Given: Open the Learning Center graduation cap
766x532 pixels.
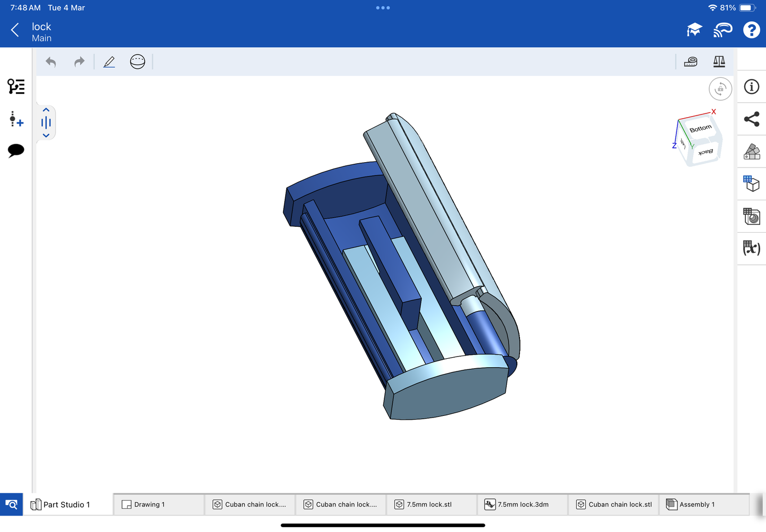Looking at the screenshot, I should (x=694, y=30).
